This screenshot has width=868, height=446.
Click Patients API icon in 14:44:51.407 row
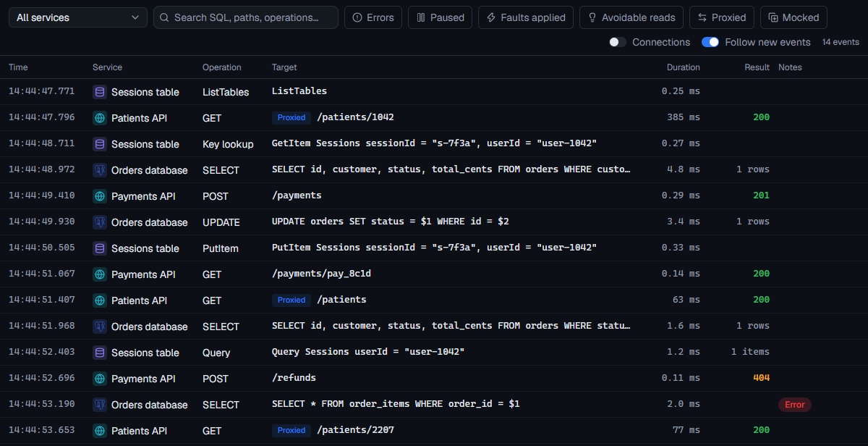point(100,300)
